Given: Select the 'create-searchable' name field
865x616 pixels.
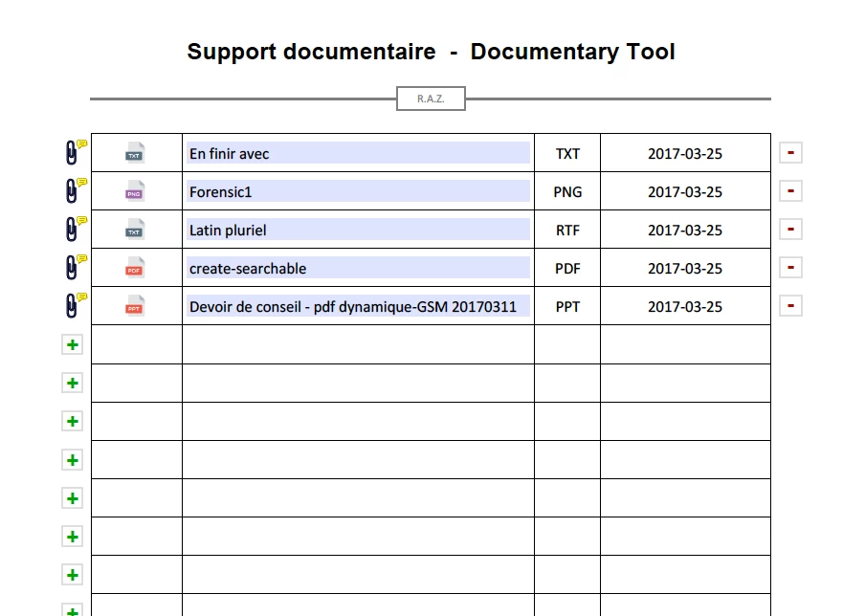Looking at the screenshot, I should tap(358, 268).
